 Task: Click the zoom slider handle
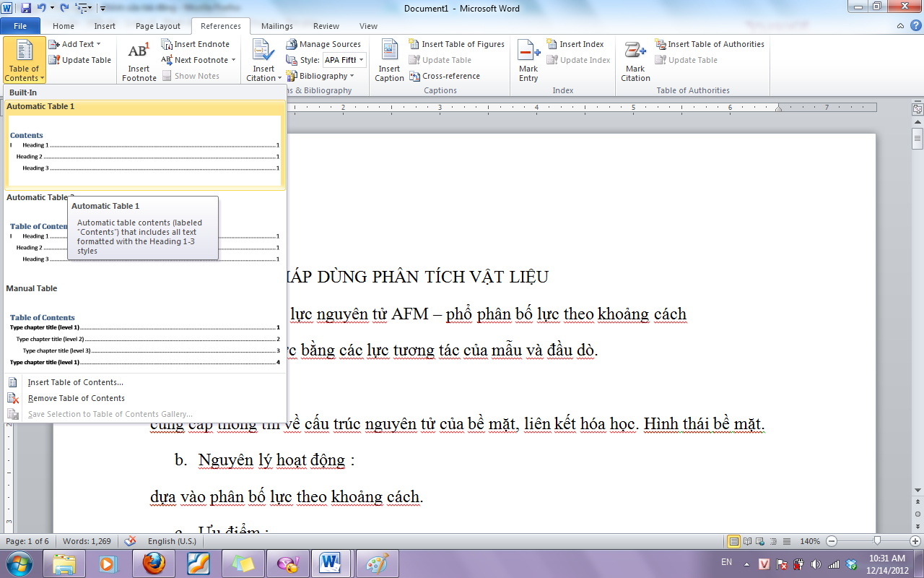click(877, 541)
